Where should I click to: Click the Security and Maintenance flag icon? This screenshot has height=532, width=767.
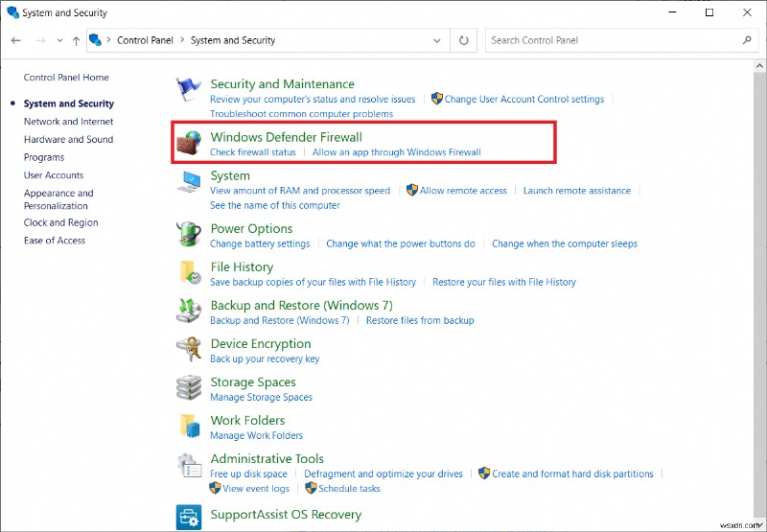pos(188,90)
